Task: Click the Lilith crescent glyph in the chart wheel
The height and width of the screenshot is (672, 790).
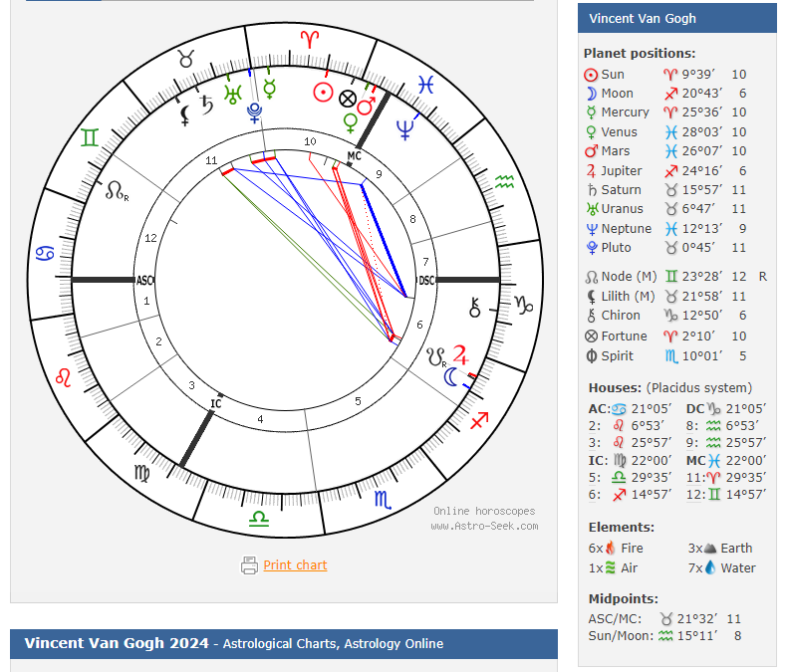Action: 185,114
